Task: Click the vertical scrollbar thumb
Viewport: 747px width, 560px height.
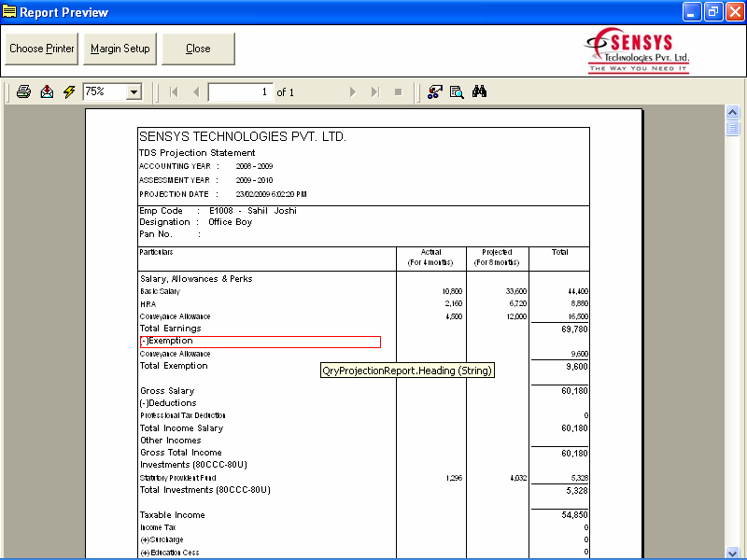Action: coord(732,128)
